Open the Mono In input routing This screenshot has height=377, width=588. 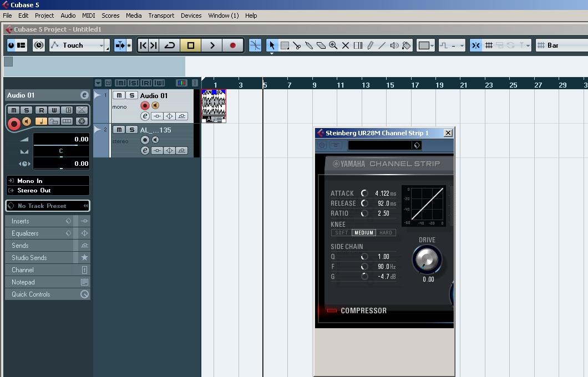point(48,181)
